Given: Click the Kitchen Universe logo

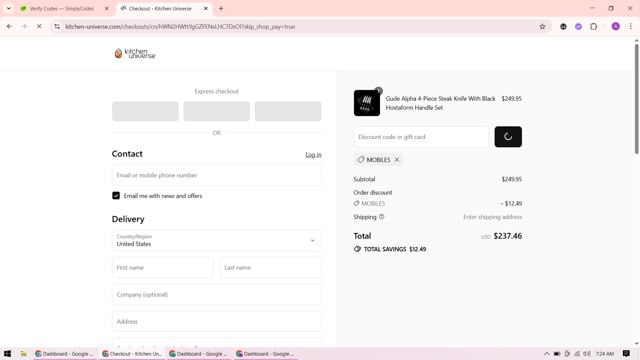Looking at the screenshot, I should (135, 53).
